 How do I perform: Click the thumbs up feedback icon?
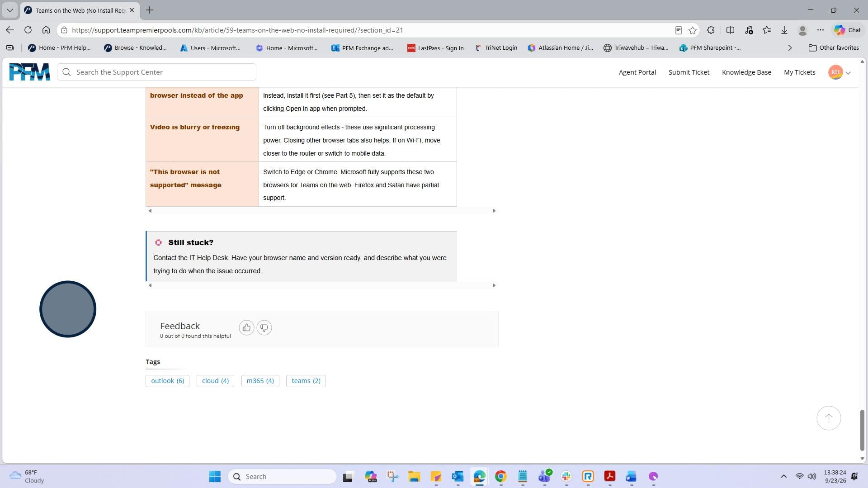pos(246,327)
